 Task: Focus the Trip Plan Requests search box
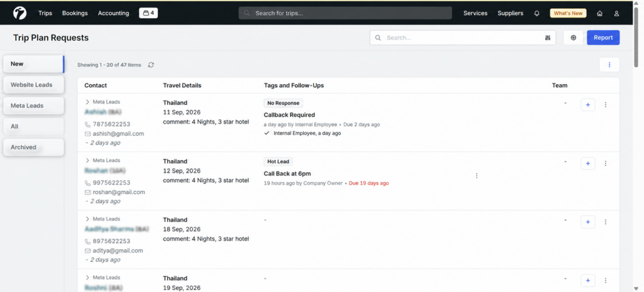[462, 38]
